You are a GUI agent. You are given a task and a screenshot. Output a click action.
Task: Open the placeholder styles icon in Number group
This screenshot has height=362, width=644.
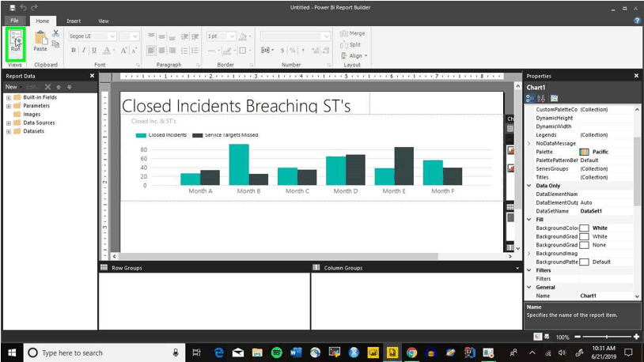tap(267, 51)
